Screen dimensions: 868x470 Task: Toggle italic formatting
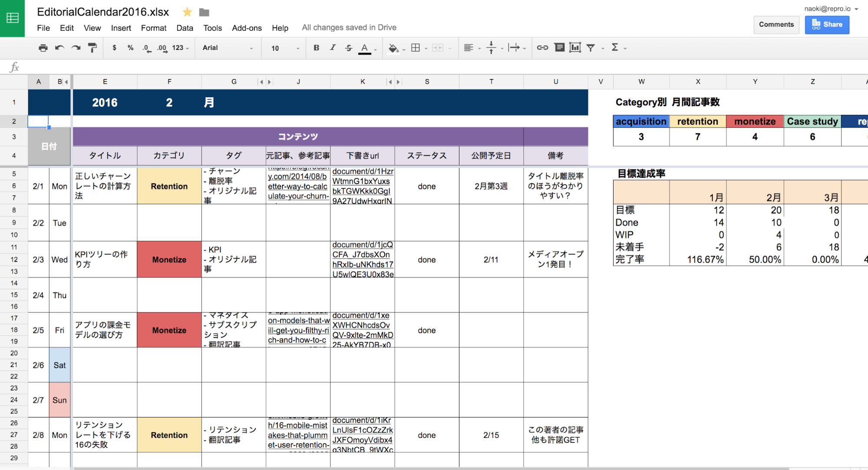333,48
